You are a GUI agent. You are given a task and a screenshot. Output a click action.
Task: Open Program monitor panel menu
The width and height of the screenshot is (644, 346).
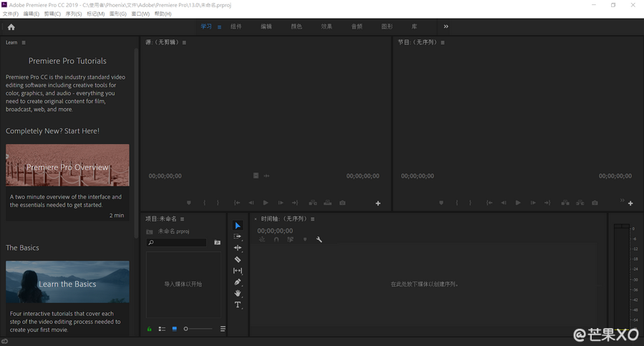tap(442, 42)
